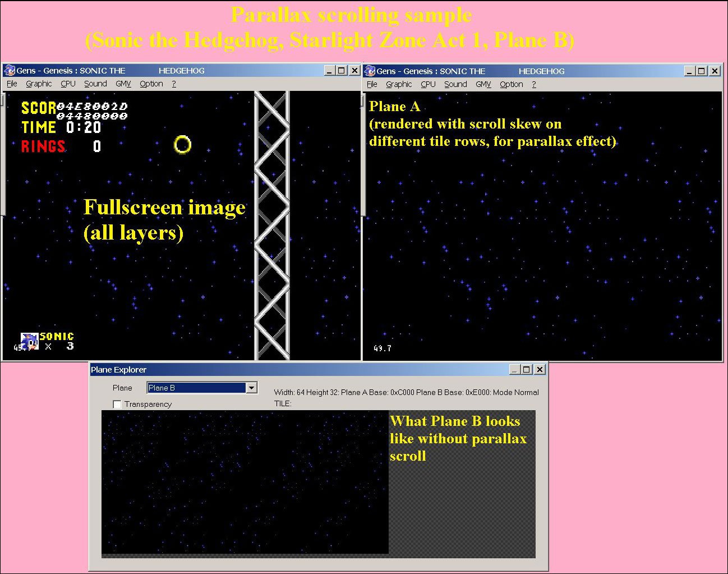The height and width of the screenshot is (574, 728).
Task: Enable the Transparency checkbox in Plane Explorer
Action: [117, 404]
